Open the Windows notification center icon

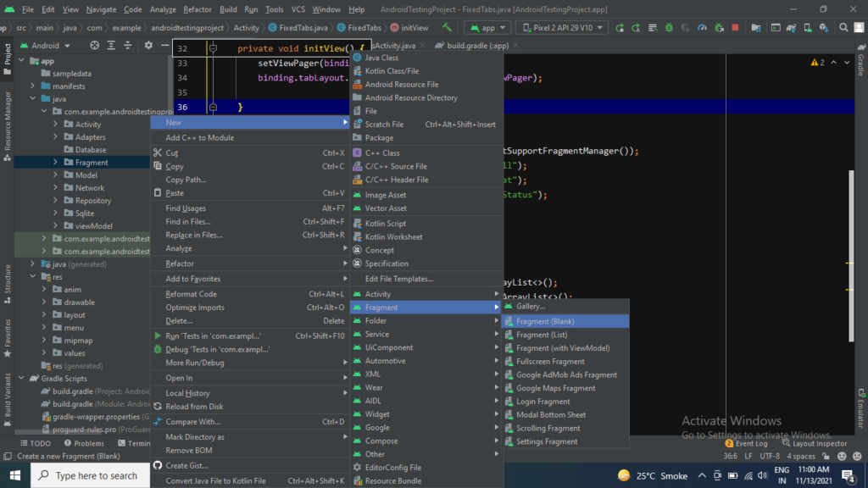(848, 475)
